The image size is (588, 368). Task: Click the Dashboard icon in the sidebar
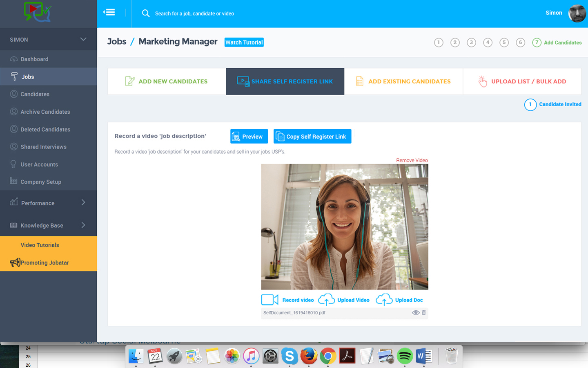tap(13, 59)
